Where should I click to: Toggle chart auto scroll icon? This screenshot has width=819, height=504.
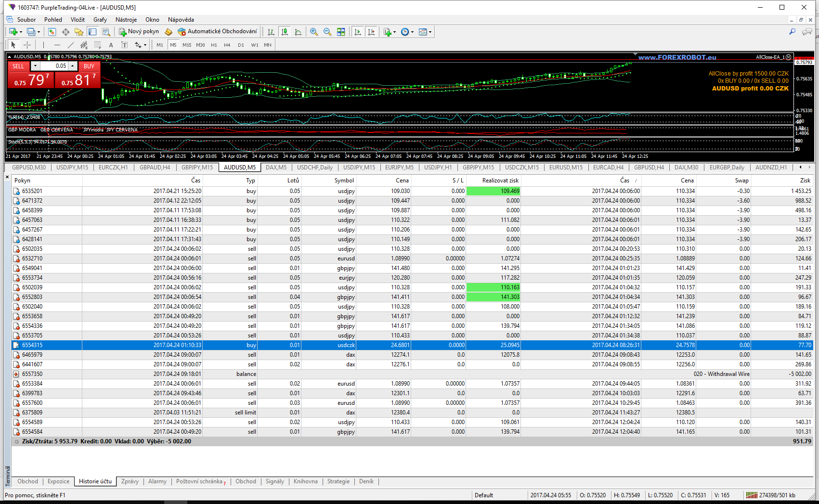(357, 32)
